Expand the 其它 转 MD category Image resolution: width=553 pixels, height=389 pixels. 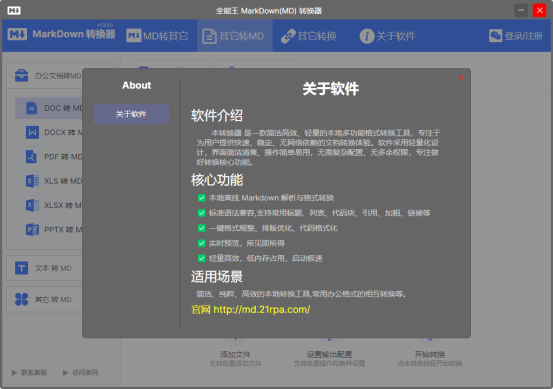point(45,299)
